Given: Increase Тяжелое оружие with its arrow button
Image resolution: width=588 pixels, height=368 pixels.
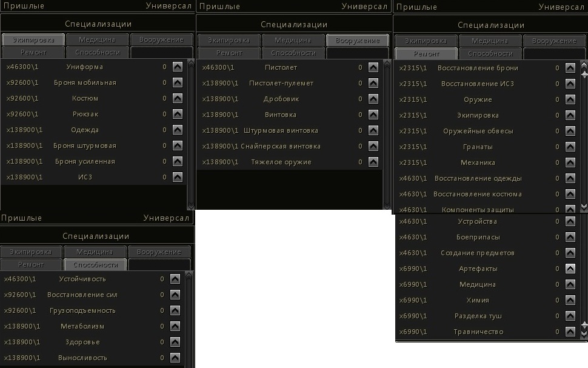Looking at the screenshot, I should (x=373, y=162).
